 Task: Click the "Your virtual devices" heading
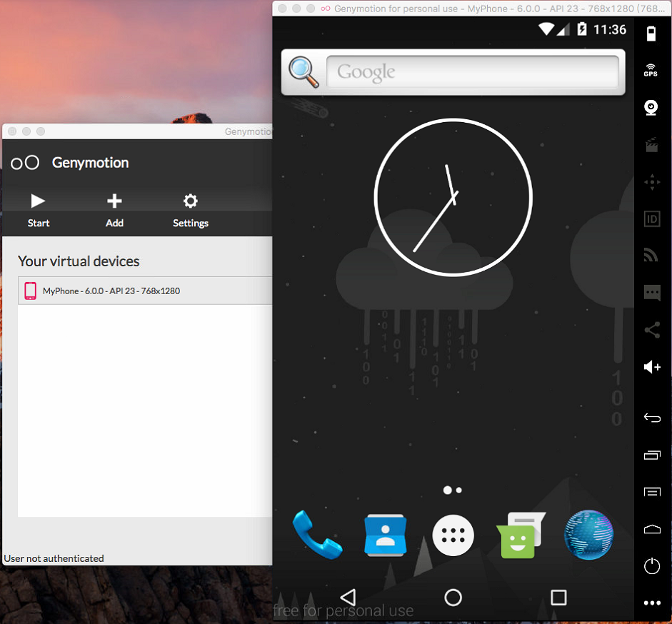(79, 261)
